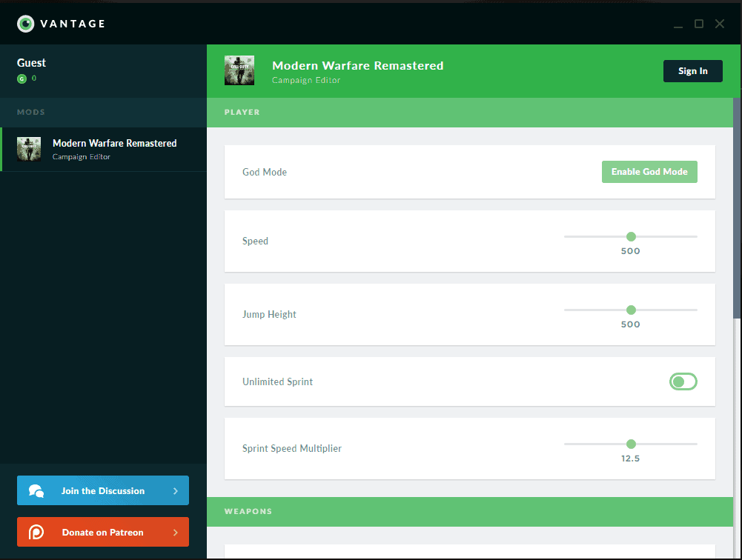Viewport: 742px width, 560px height.
Task: Open Join the Discussion link
Action: pos(103,490)
